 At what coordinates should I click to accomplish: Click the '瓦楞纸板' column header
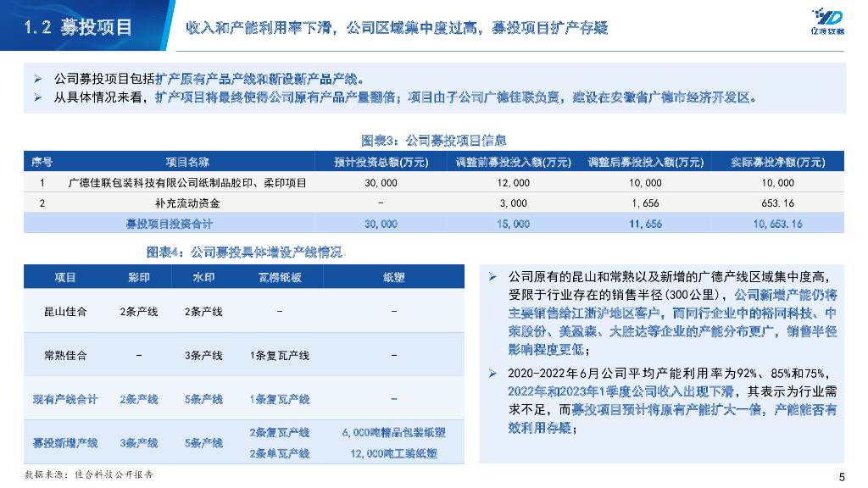(x=280, y=277)
